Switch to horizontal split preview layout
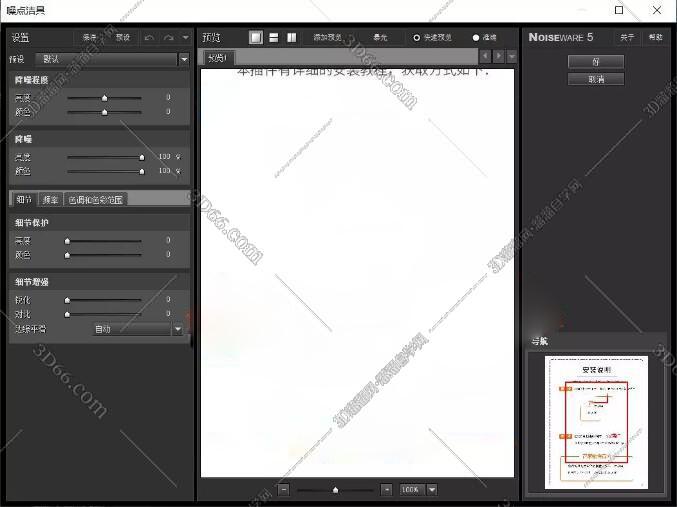The height and width of the screenshot is (507, 677). (x=273, y=37)
